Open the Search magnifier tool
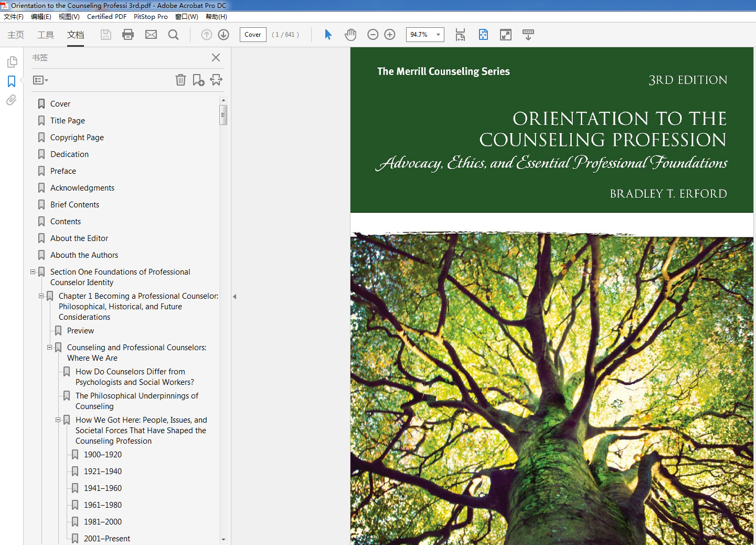 coord(174,35)
